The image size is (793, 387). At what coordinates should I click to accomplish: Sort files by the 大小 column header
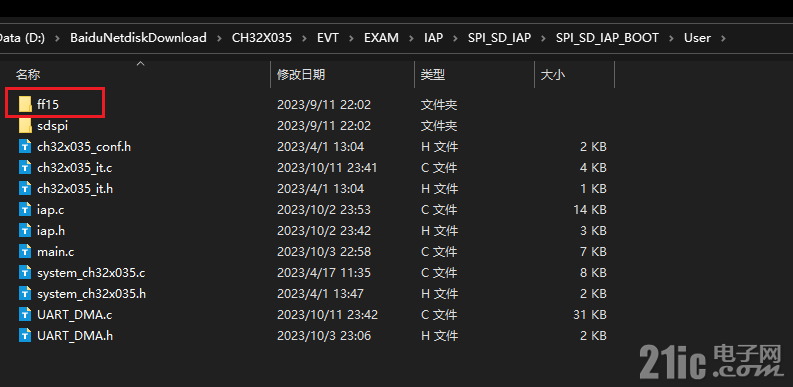coord(553,75)
